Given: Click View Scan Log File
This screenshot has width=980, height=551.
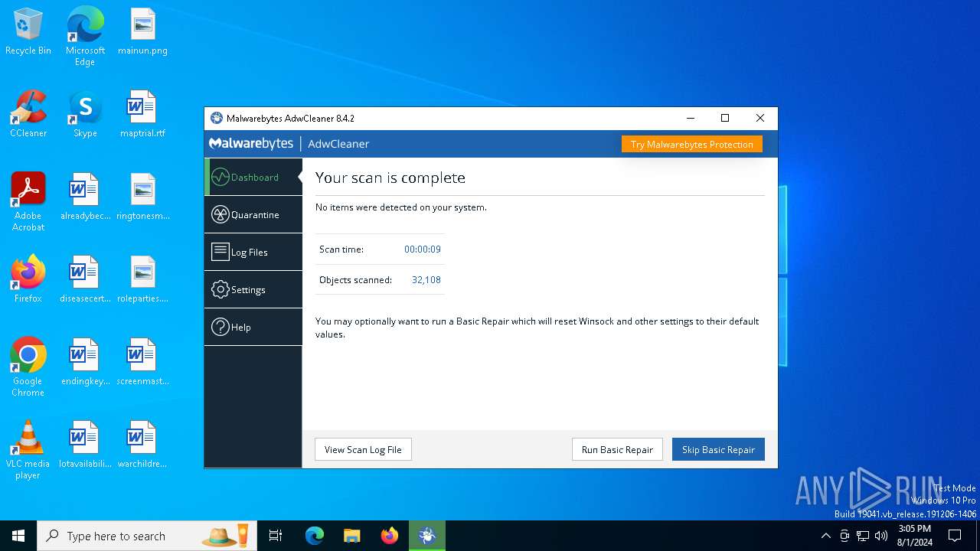Looking at the screenshot, I should tap(363, 449).
